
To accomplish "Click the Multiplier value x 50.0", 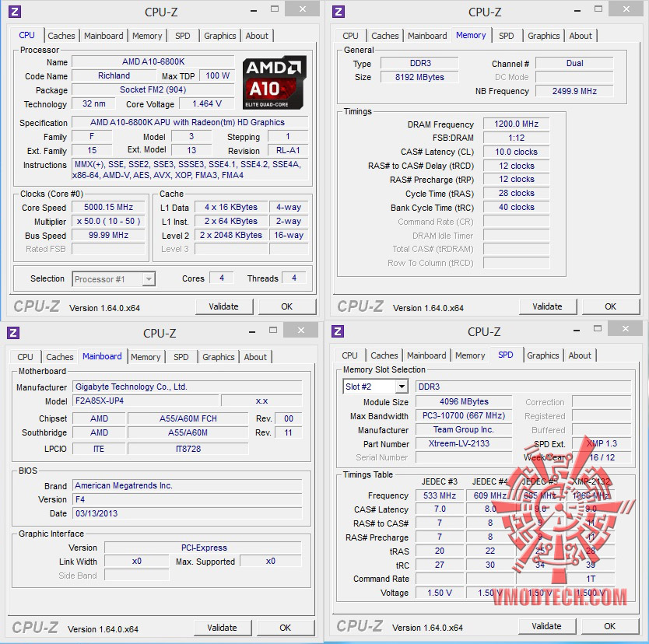I will [x=108, y=222].
